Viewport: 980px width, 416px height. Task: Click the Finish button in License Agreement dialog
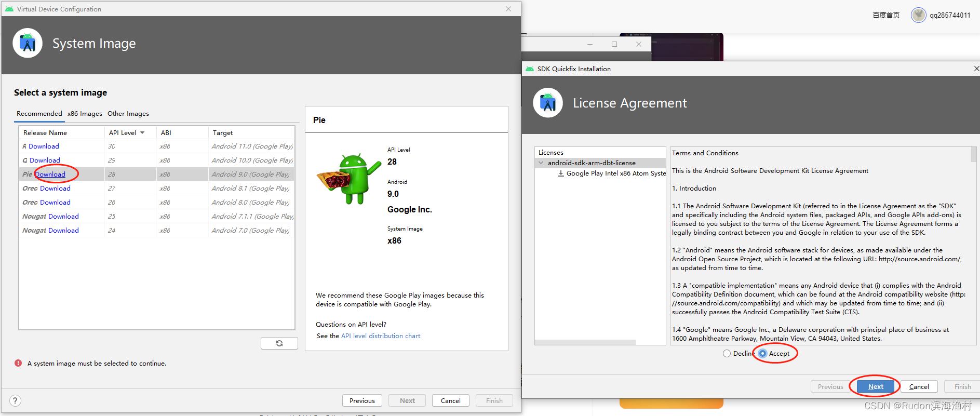(x=962, y=386)
